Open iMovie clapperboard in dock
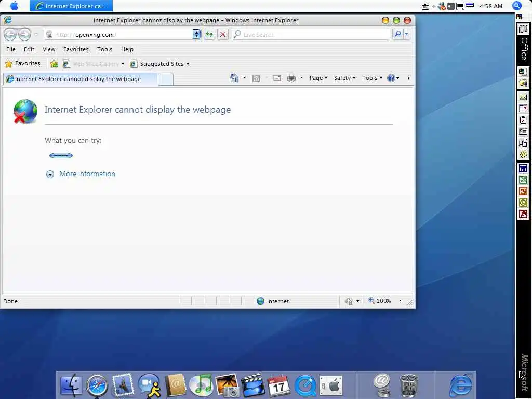 tap(253, 385)
